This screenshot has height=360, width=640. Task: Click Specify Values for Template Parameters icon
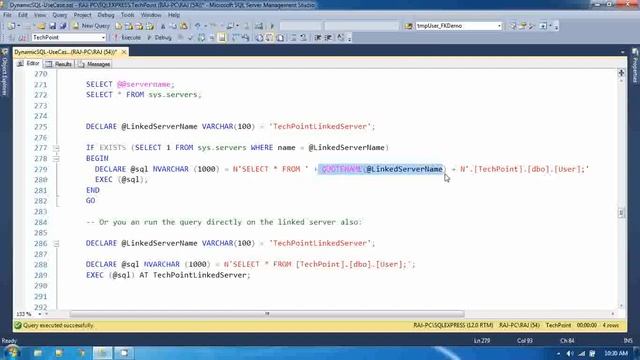point(340,38)
